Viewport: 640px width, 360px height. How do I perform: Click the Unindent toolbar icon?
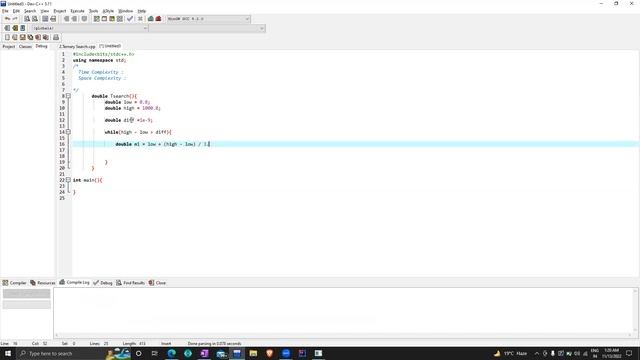click(74, 19)
